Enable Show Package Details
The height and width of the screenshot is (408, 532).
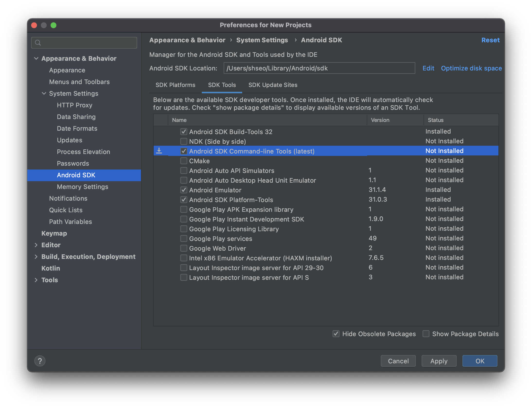tap(426, 334)
